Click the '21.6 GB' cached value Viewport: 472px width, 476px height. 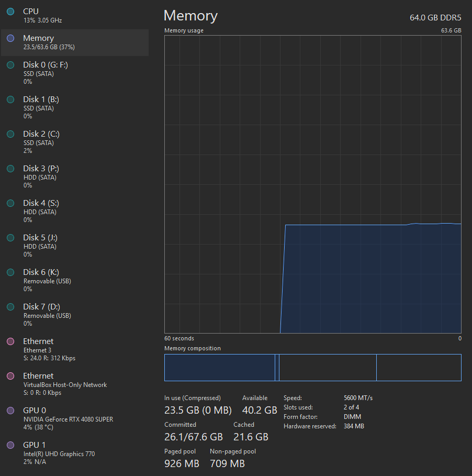click(x=251, y=437)
